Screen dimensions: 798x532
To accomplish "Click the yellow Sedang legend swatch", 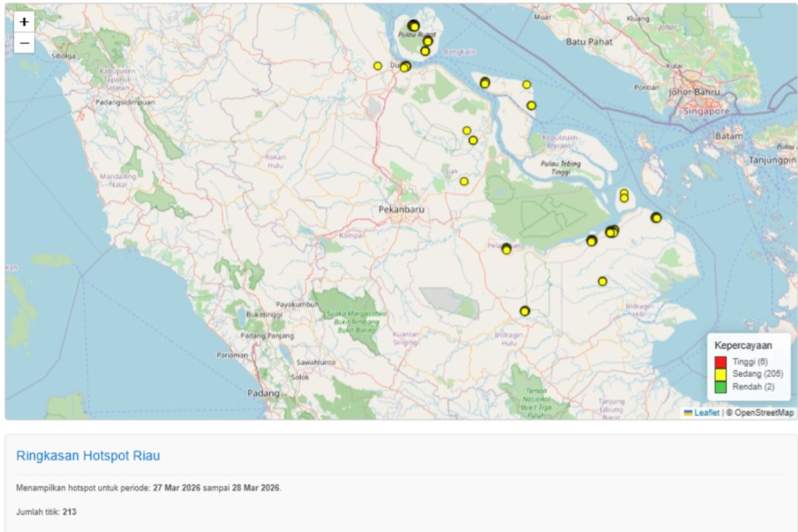I will point(720,374).
